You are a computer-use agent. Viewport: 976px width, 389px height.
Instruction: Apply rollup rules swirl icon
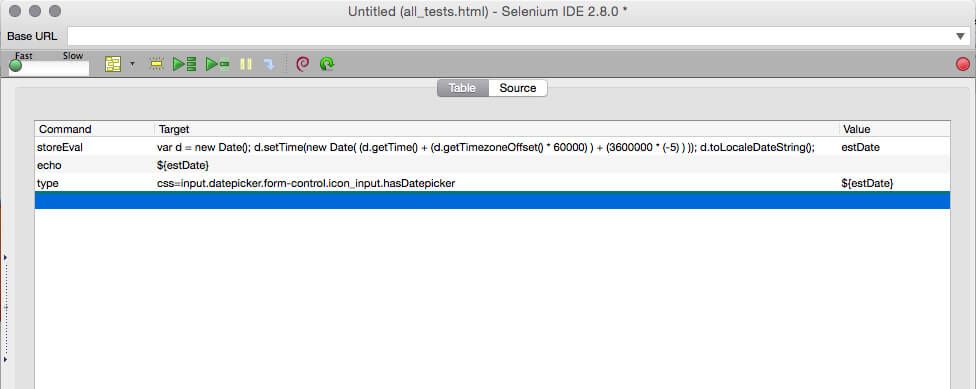(303, 64)
